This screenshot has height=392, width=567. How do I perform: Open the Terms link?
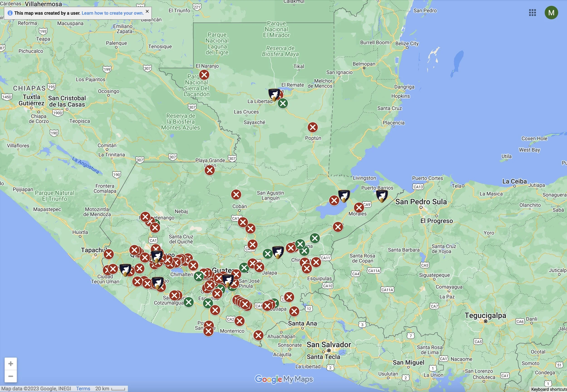(x=83, y=389)
